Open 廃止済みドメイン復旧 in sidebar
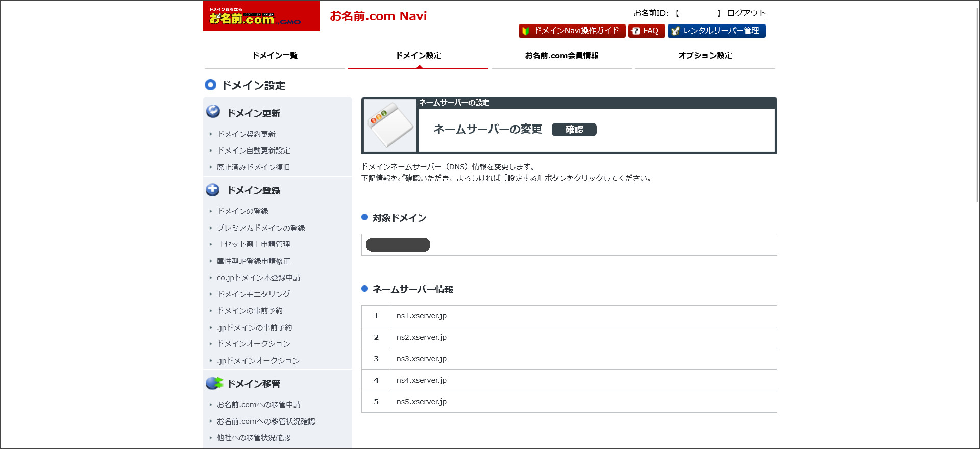This screenshot has height=449, width=980. point(254,167)
